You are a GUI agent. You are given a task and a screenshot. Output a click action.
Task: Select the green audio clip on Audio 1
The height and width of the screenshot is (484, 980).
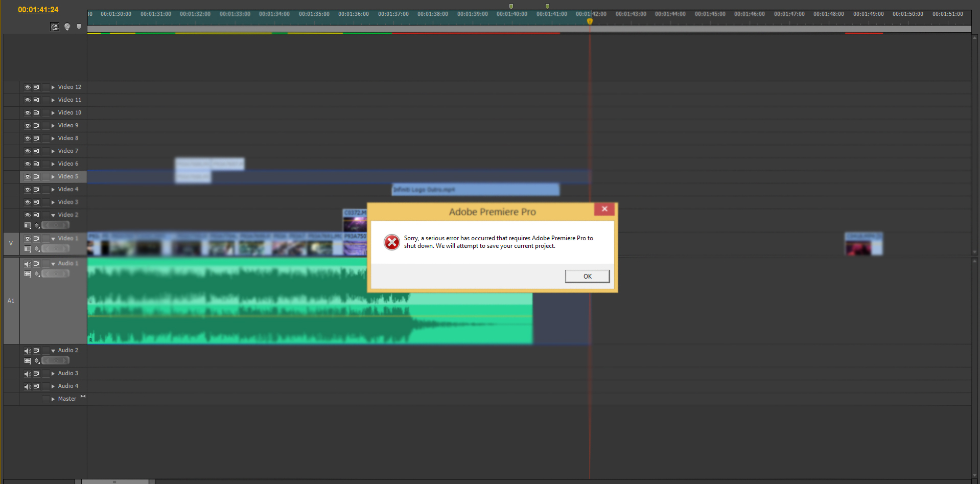[x=310, y=301]
